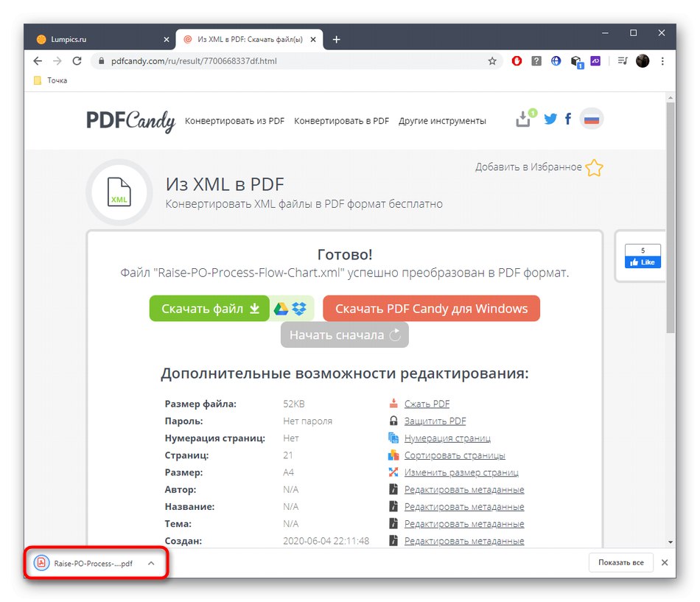Screen dimensions: 700x602
Task: Go back with the browser back arrow
Action: [38, 60]
